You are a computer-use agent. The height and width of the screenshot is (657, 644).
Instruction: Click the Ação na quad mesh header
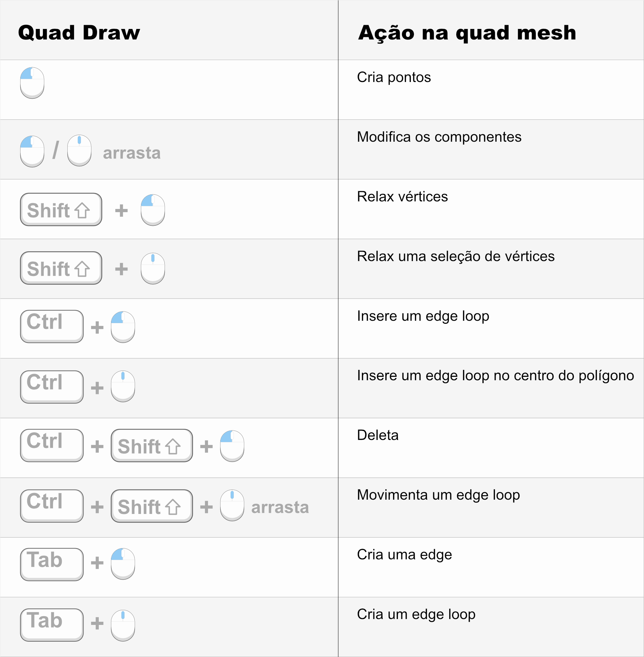467,33
